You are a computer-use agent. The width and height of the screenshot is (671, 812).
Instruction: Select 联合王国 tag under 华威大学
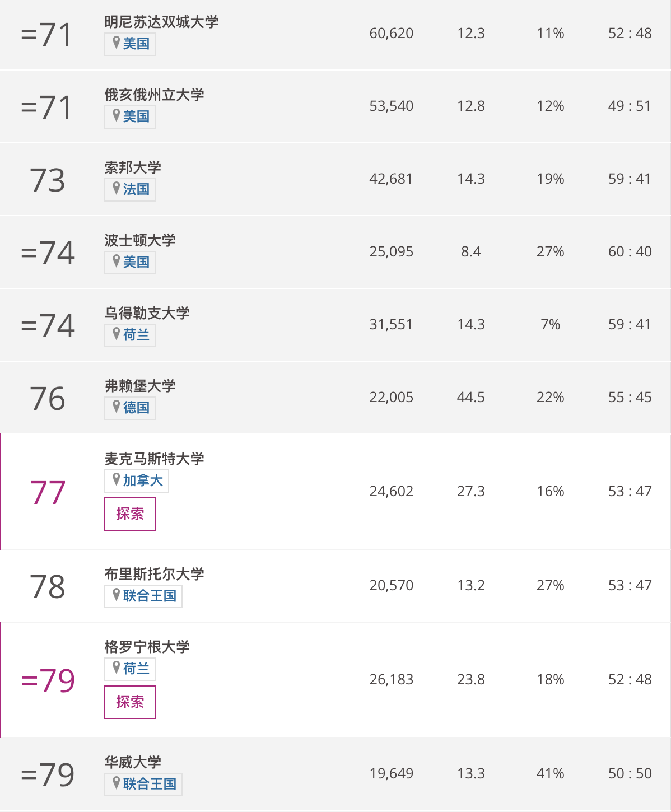coord(143,784)
